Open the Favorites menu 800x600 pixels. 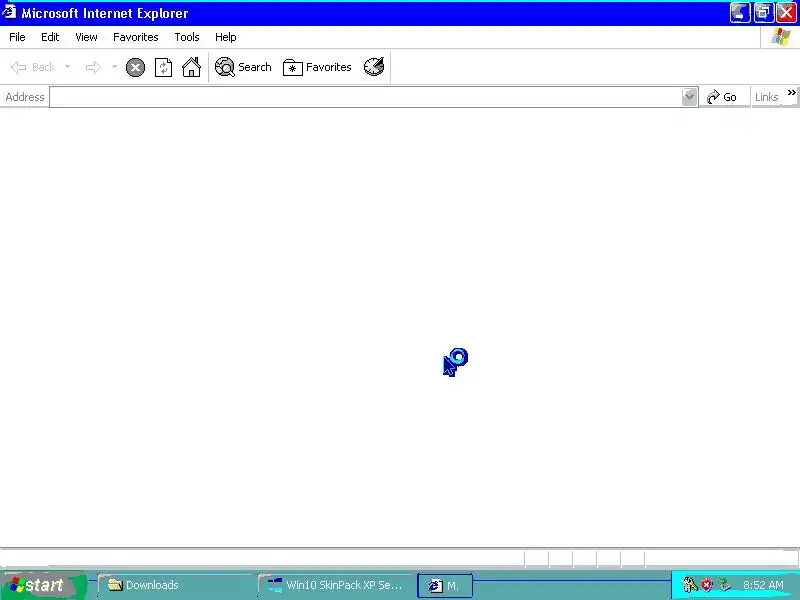pos(136,37)
